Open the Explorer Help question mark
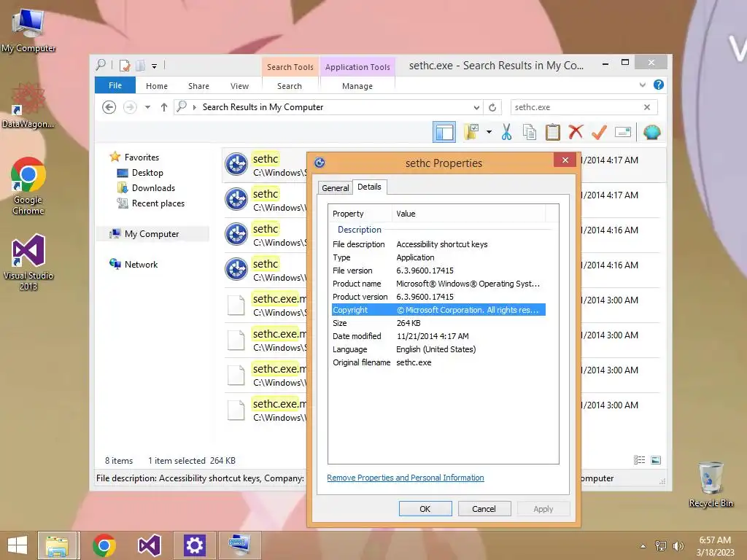This screenshot has height=560, width=747. point(659,85)
